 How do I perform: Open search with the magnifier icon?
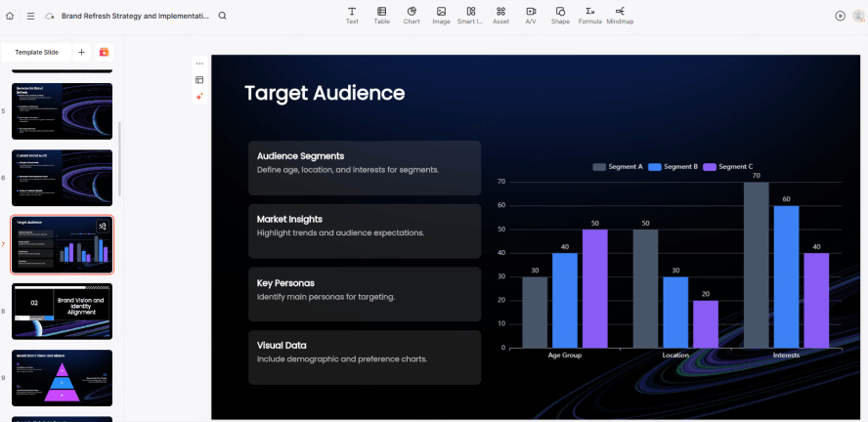[223, 16]
